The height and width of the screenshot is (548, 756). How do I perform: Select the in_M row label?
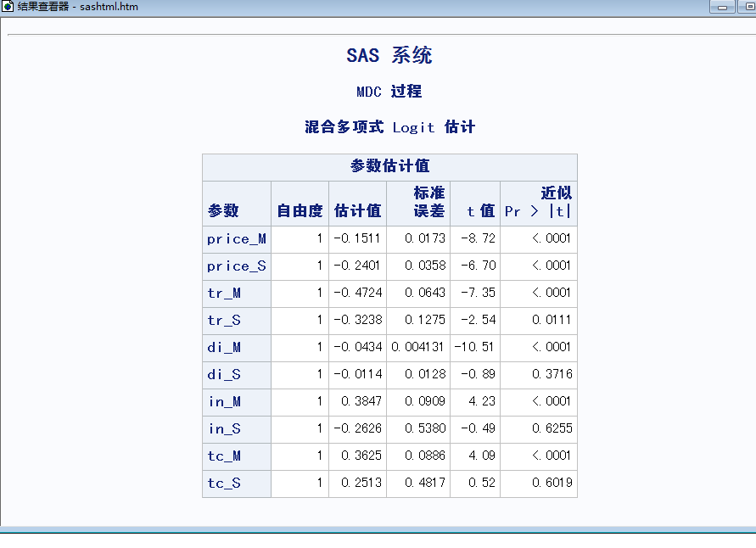(x=224, y=401)
